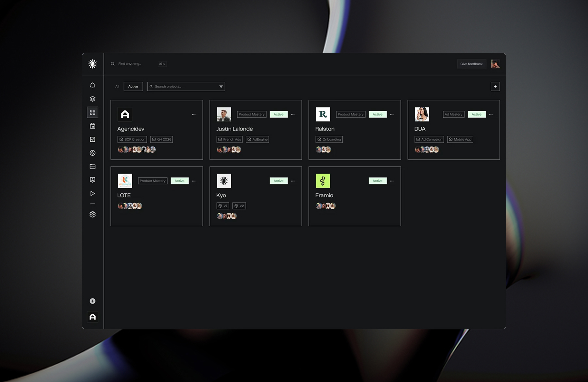Screen dimensions: 588x382
Task: Open the calendar sidebar icon
Action: pos(92,126)
